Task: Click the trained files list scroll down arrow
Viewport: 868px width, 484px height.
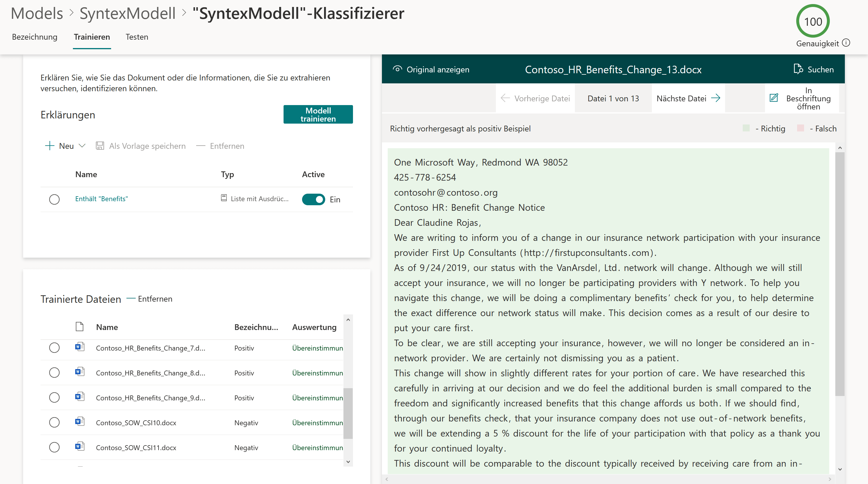Action: click(348, 462)
